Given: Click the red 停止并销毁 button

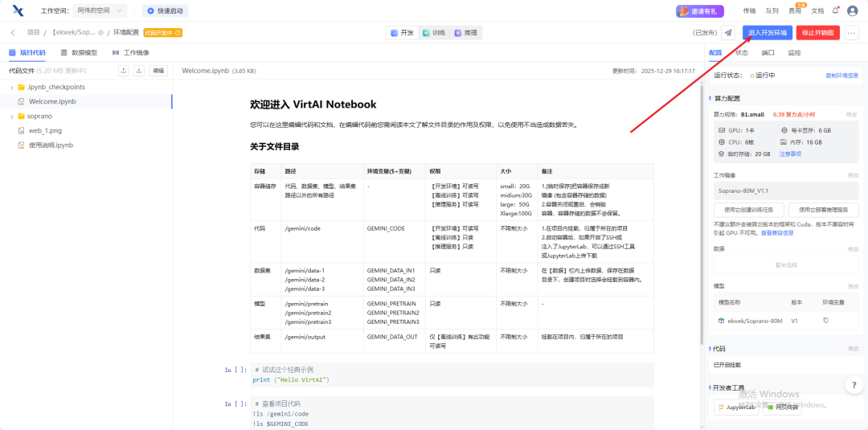Looking at the screenshot, I should (818, 33).
